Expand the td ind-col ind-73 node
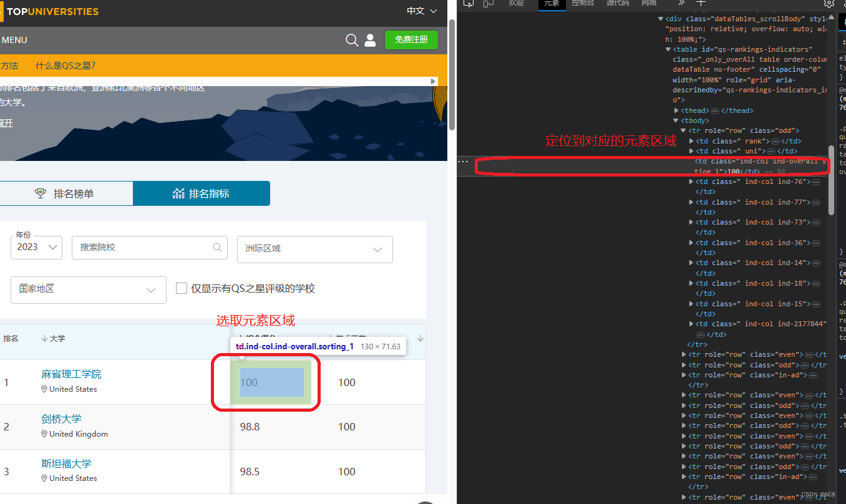Image resolution: width=846 pixels, height=504 pixels. (691, 222)
